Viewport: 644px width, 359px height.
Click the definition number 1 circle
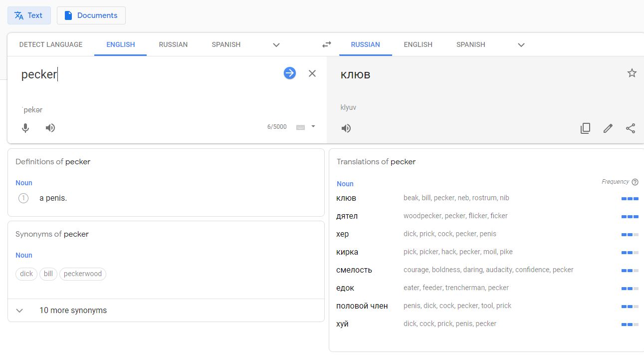23,198
